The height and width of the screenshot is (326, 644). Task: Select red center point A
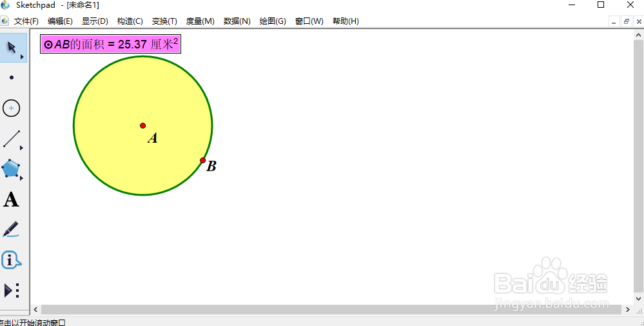pos(143,125)
